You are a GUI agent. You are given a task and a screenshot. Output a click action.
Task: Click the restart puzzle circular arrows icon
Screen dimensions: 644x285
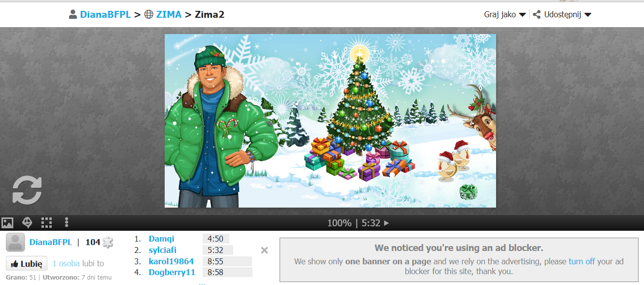[x=27, y=190]
